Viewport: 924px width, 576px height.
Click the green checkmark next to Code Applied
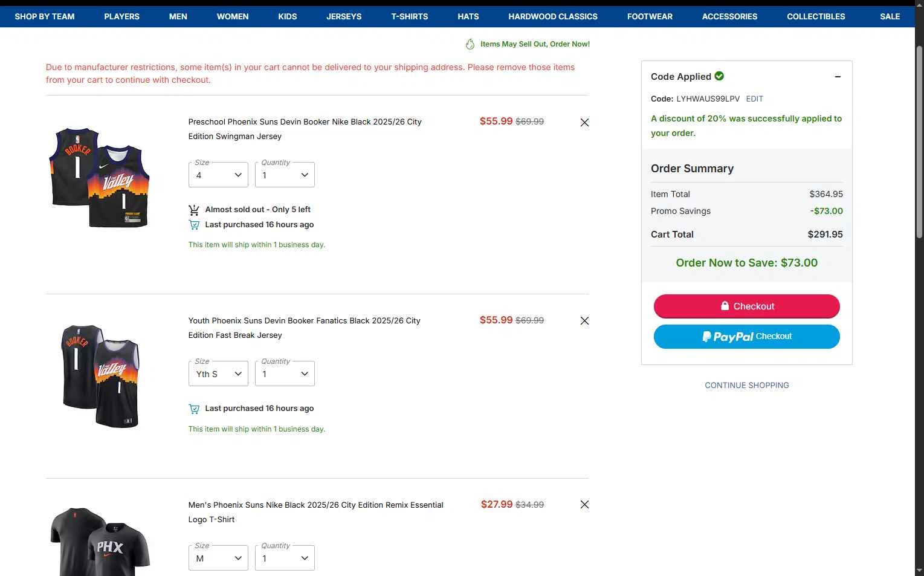719,76
